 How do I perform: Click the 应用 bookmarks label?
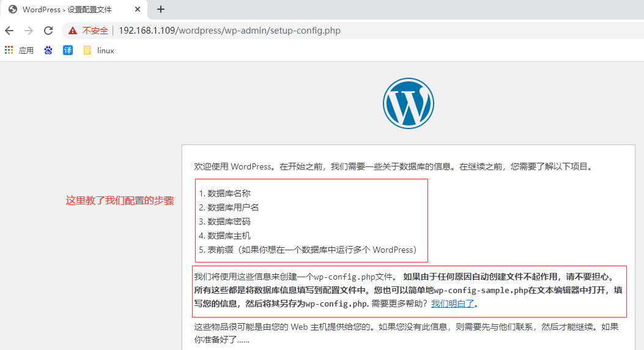point(26,51)
